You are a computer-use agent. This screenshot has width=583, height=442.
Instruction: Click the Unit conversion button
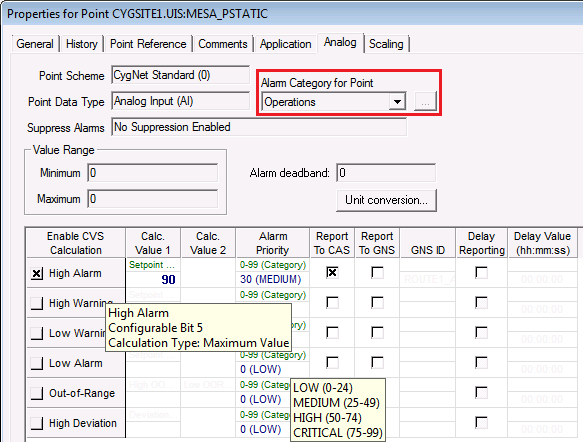386,200
